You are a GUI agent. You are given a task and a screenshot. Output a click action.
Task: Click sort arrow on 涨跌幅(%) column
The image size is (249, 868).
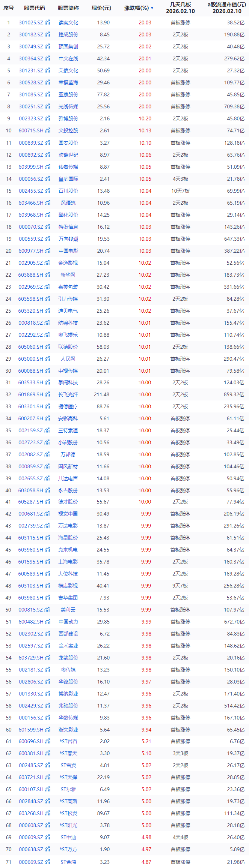coord(152,8)
